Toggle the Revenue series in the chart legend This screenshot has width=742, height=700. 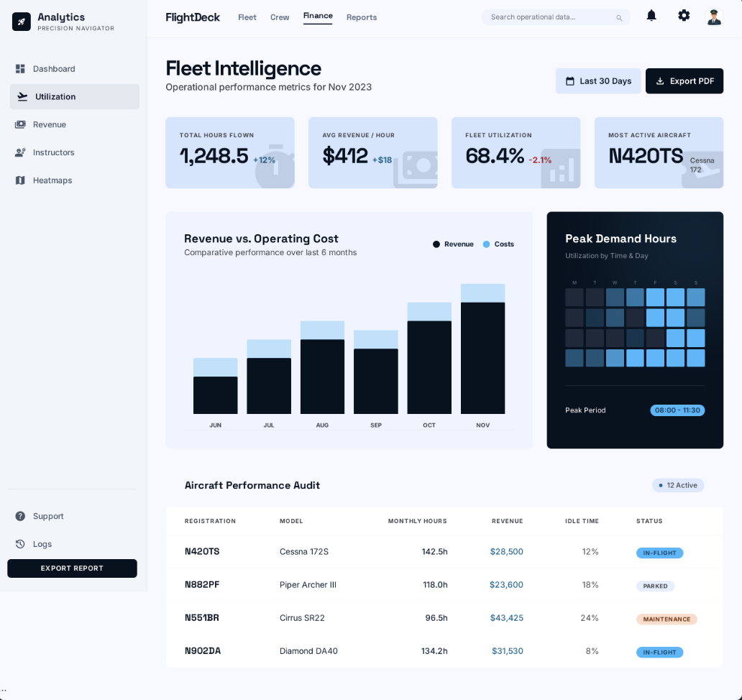[x=453, y=244]
